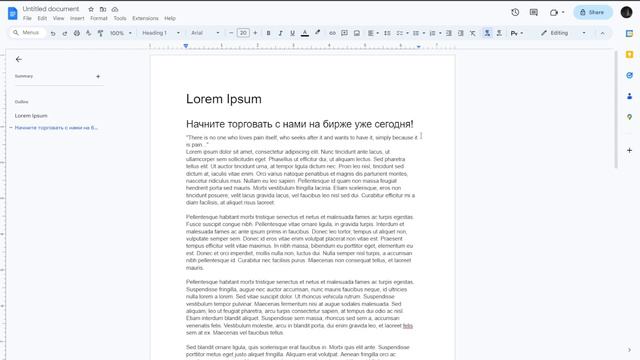640x360 pixels.
Task: Increase the indent
Action: click(460, 33)
